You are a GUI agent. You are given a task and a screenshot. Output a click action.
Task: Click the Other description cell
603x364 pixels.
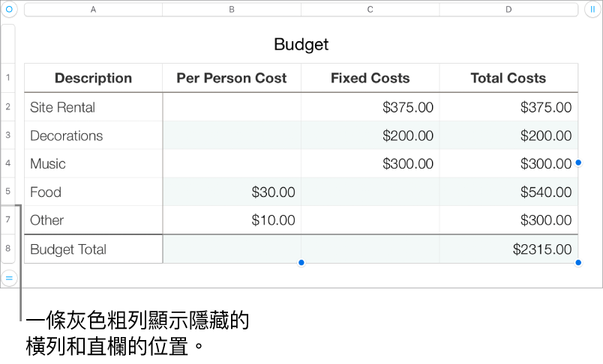pos(93,220)
